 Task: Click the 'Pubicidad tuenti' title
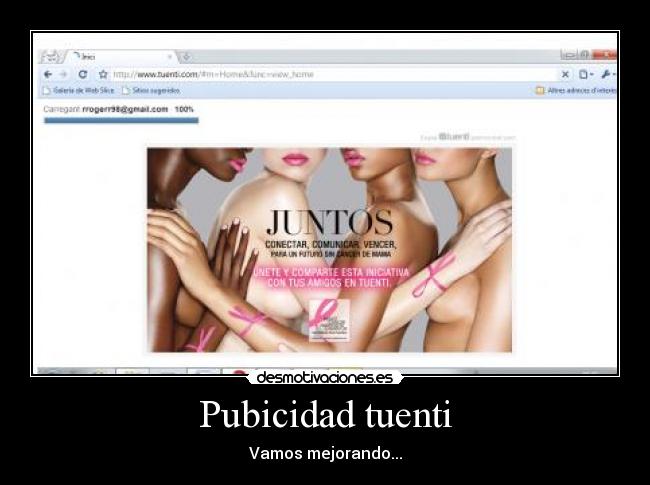[325, 415]
